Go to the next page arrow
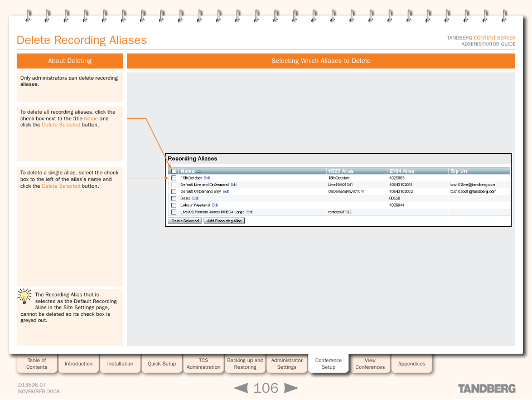The height and width of the screenshot is (400, 532). coord(291,388)
